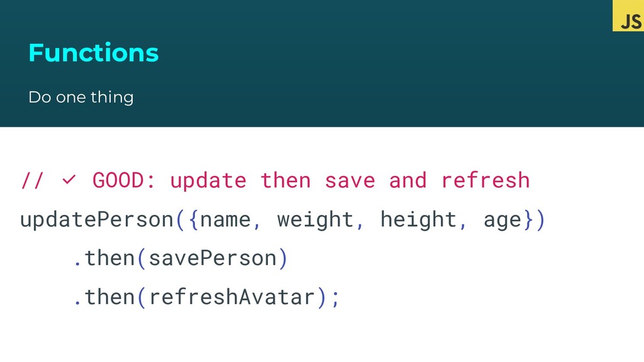644x362 pixels.
Task: Click the 'height' parameter
Action: point(418,220)
